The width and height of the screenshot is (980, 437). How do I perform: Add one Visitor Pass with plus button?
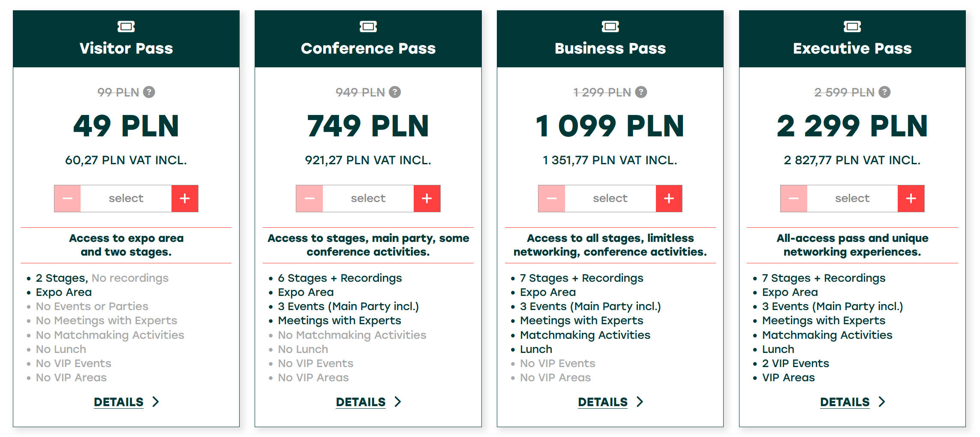(x=185, y=199)
